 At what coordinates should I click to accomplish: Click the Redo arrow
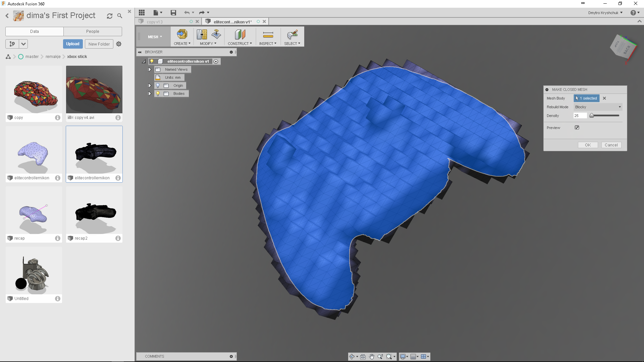(x=202, y=13)
